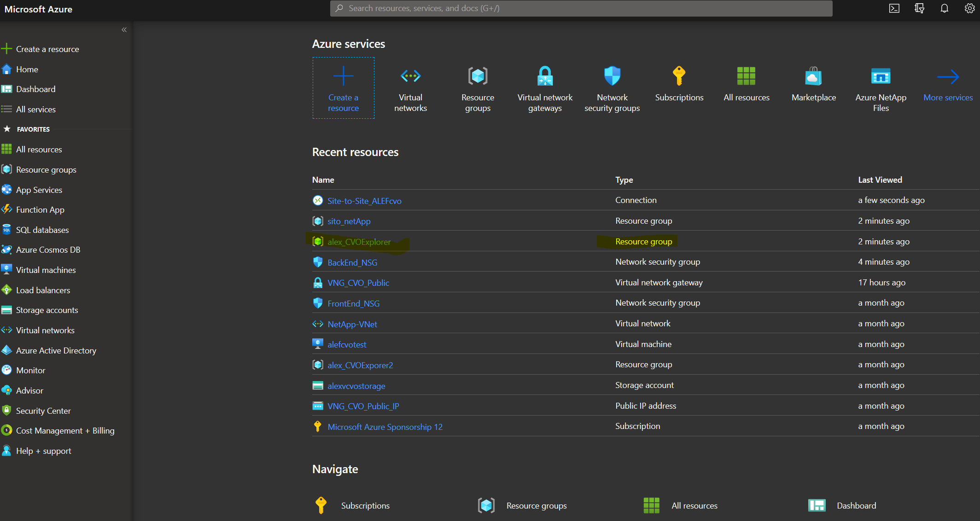
Task: Open Resource groups service icon
Action: coord(478,76)
